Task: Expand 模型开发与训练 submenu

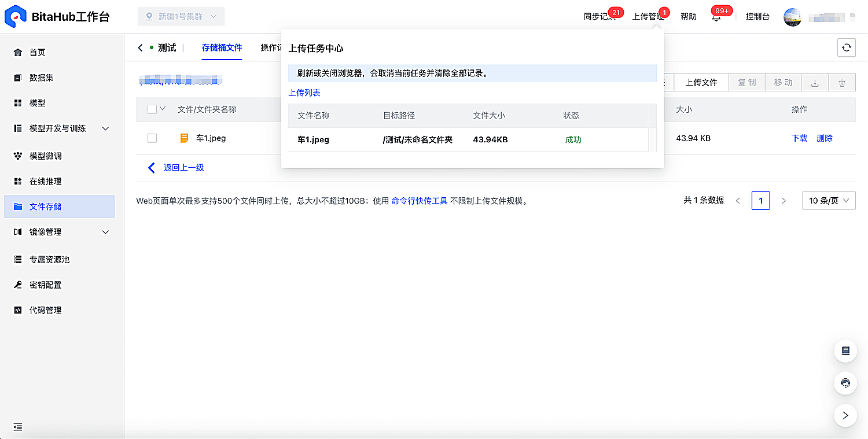Action: point(105,128)
